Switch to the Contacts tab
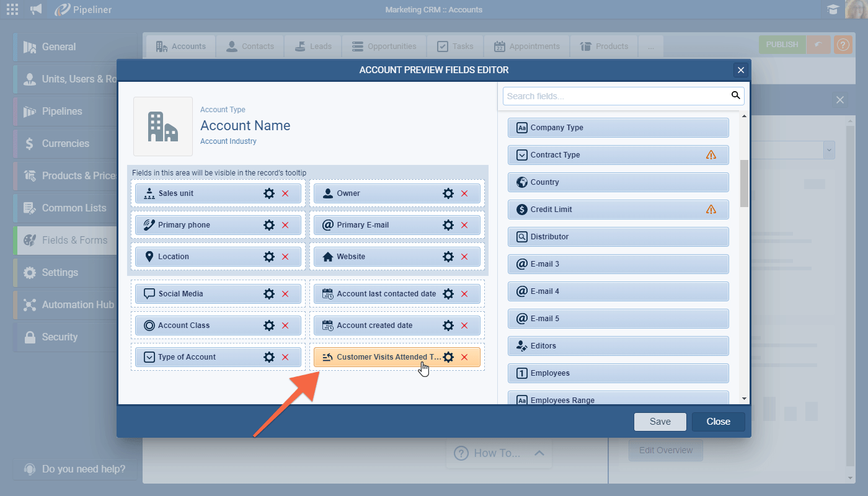 tap(250, 46)
